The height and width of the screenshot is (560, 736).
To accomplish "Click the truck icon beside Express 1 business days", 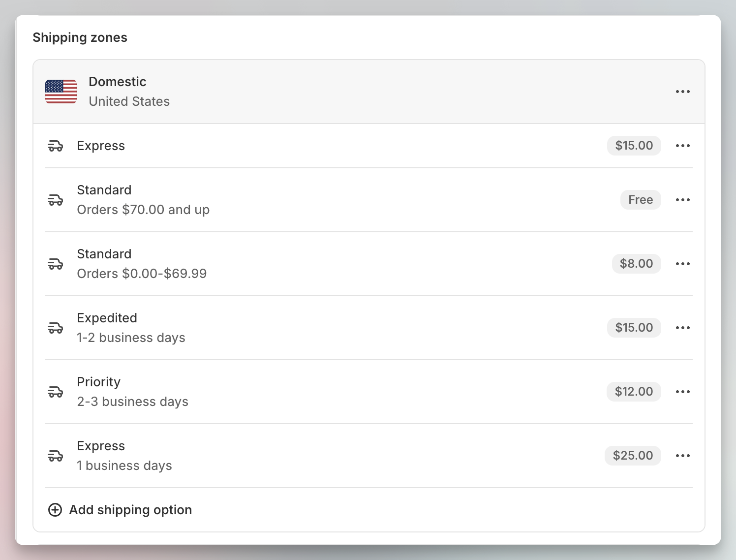I will (x=56, y=456).
